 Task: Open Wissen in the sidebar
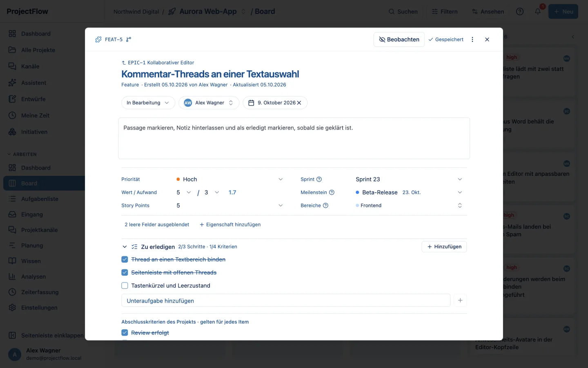[31, 261]
